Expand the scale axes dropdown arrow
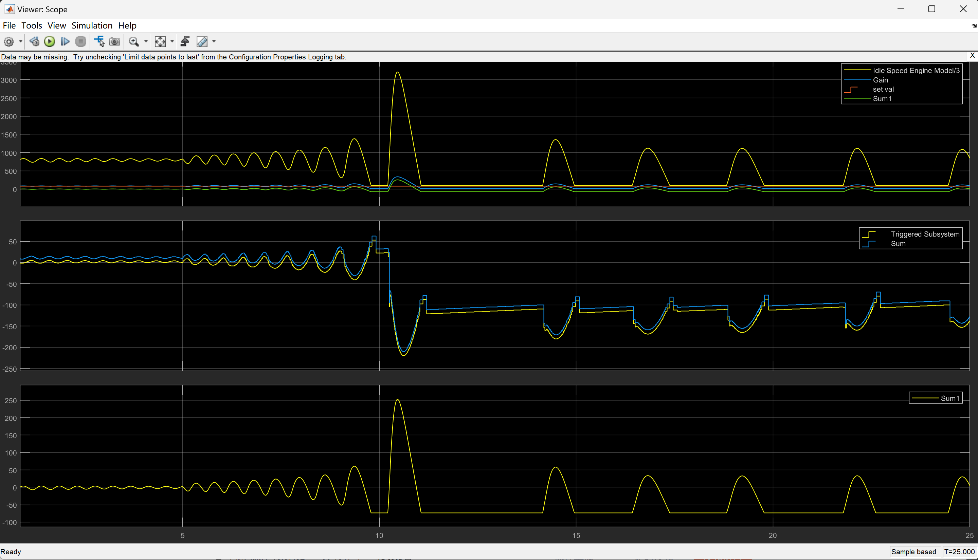Viewport: 978px width, 560px height. point(172,41)
